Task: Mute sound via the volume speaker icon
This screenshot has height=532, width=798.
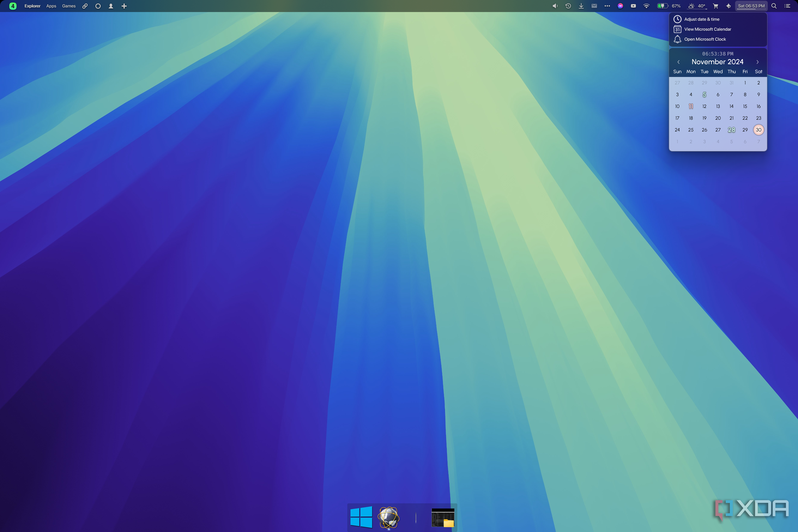Action: [x=555, y=6]
